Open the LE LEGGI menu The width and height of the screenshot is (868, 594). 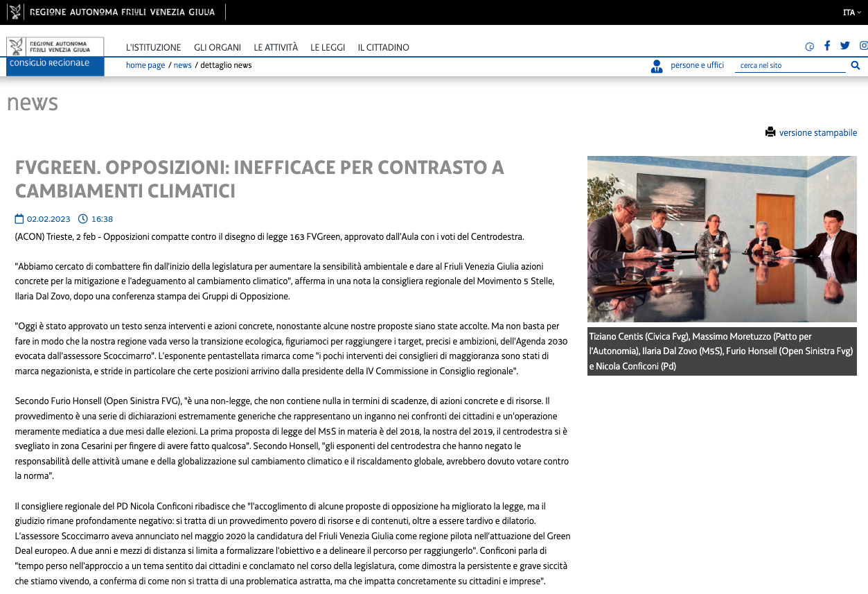tap(328, 47)
